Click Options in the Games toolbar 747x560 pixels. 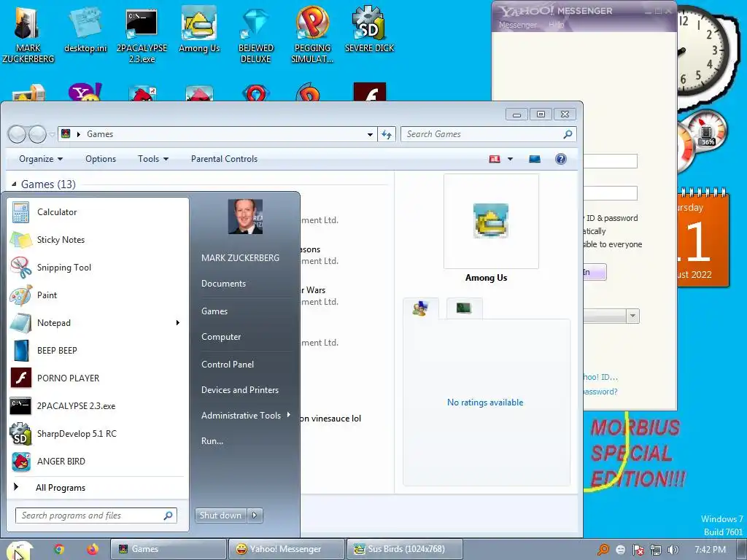coord(101,159)
